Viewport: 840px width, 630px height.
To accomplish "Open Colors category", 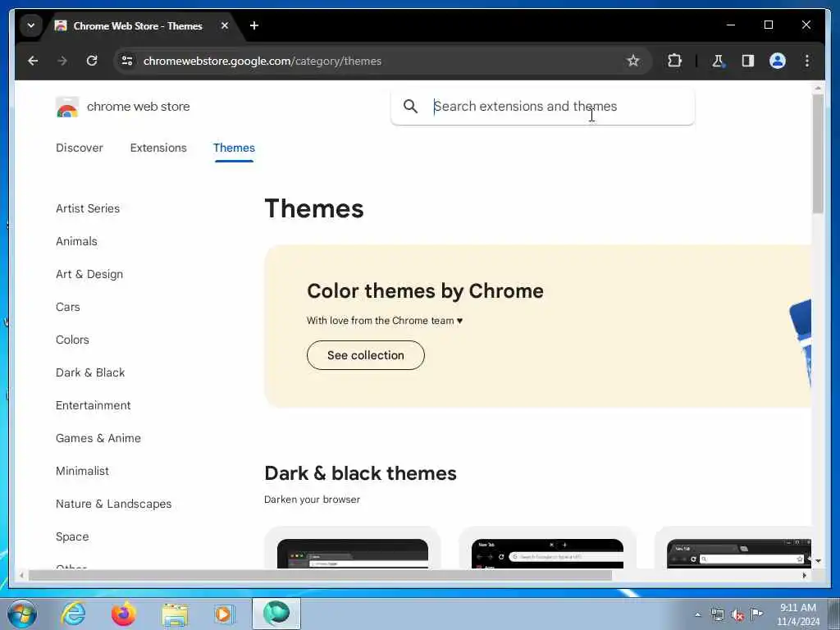I will click(72, 340).
